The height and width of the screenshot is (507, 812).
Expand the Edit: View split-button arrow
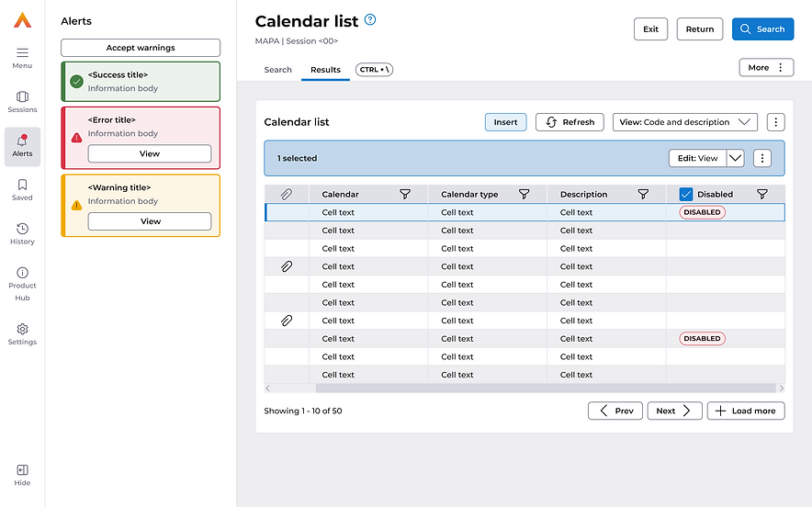pos(736,159)
